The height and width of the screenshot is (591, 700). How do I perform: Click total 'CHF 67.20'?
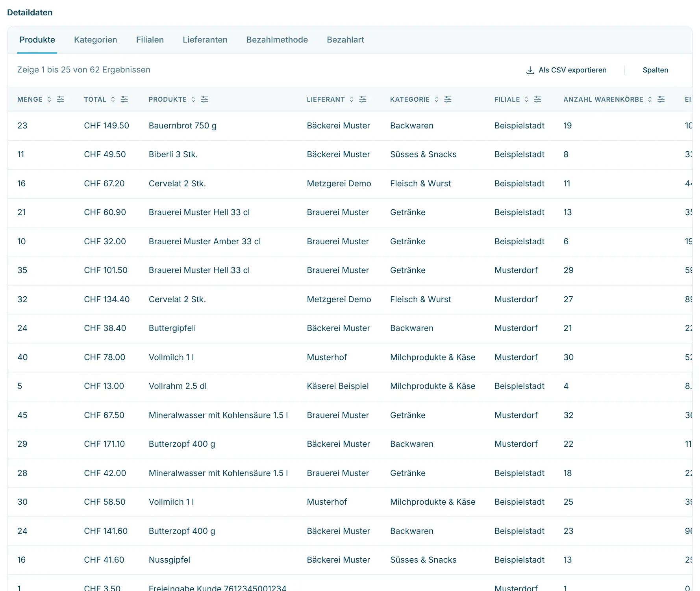pyautogui.click(x=104, y=184)
